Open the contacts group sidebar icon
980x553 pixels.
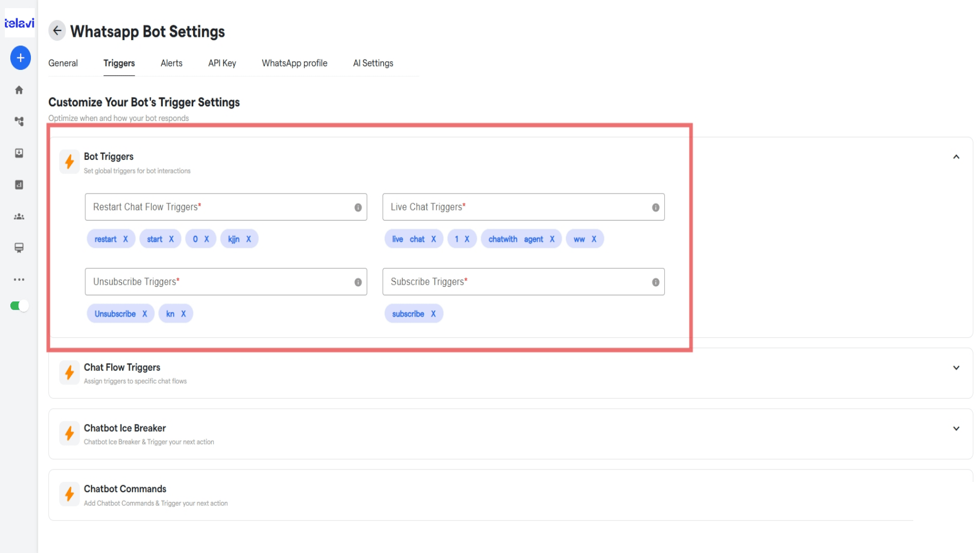pos(19,217)
